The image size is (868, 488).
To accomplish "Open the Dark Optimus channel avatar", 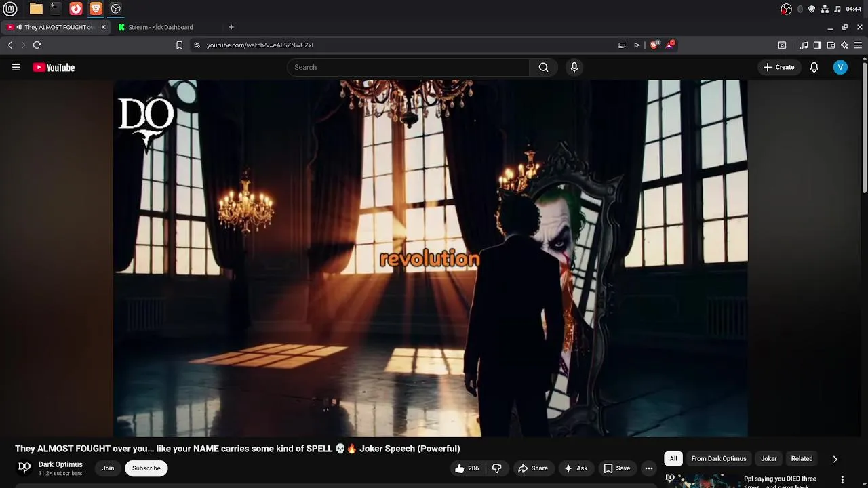I will click(x=24, y=468).
